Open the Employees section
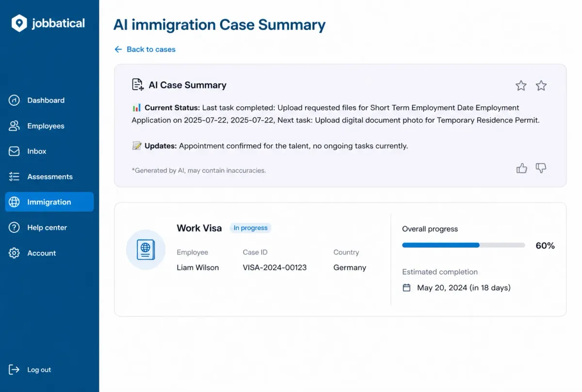The image size is (582, 392). coord(49,126)
